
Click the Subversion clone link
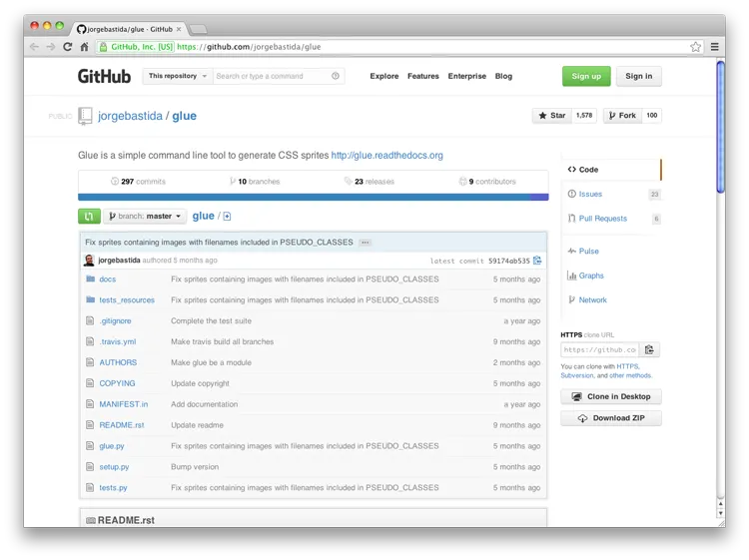pyautogui.click(x=577, y=375)
